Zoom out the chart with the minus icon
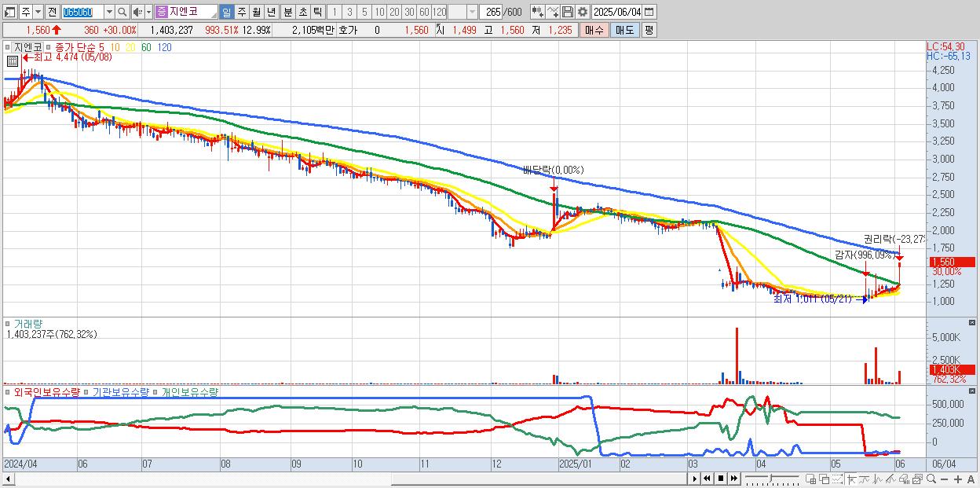The image size is (980, 488). point(944,479)
